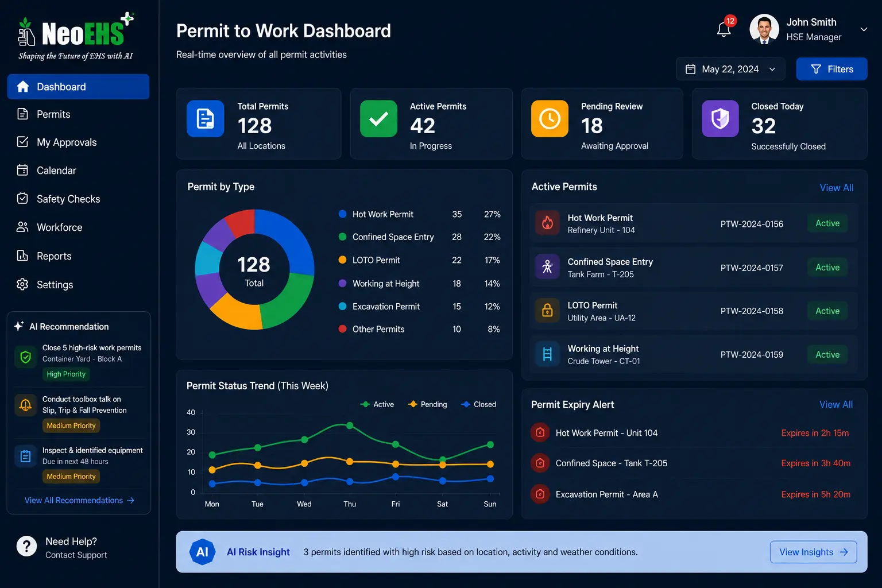The width and height of the screenshot is (882, 588).
Task: Click the expiry icon for Excavation Permit - Area A
Action: pos(540,494)
